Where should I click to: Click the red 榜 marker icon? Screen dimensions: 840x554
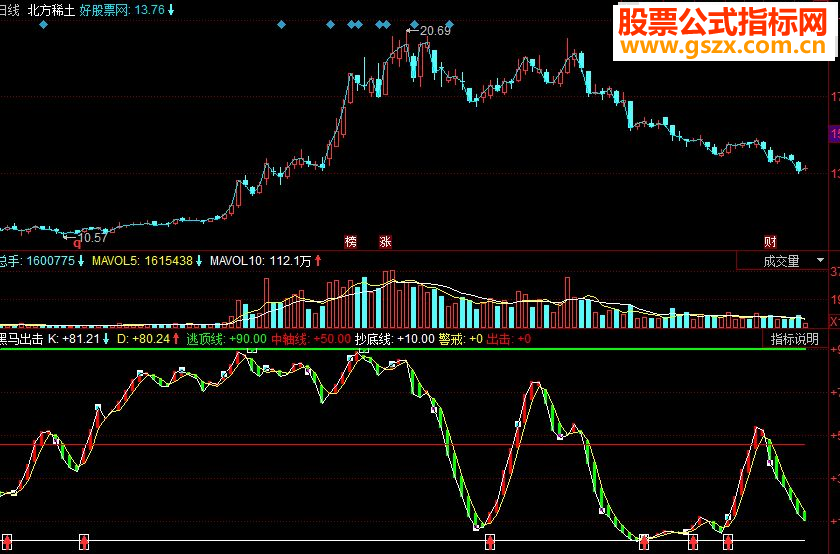(x=350, y=242)
